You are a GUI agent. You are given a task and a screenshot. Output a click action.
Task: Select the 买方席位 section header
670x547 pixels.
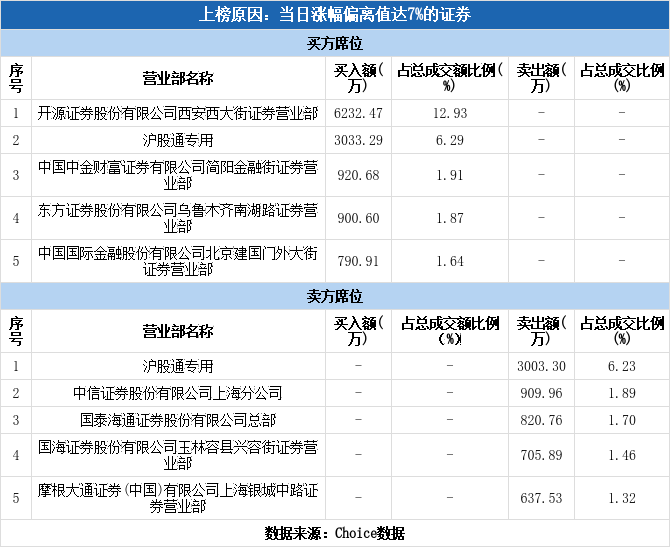point(335,43)
